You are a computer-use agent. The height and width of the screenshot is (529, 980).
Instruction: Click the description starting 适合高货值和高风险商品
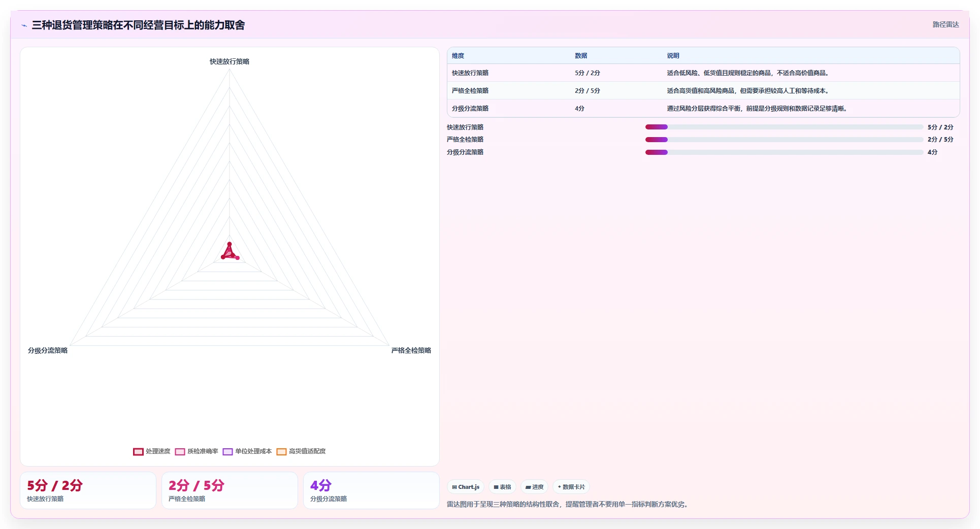click(749, 91)
